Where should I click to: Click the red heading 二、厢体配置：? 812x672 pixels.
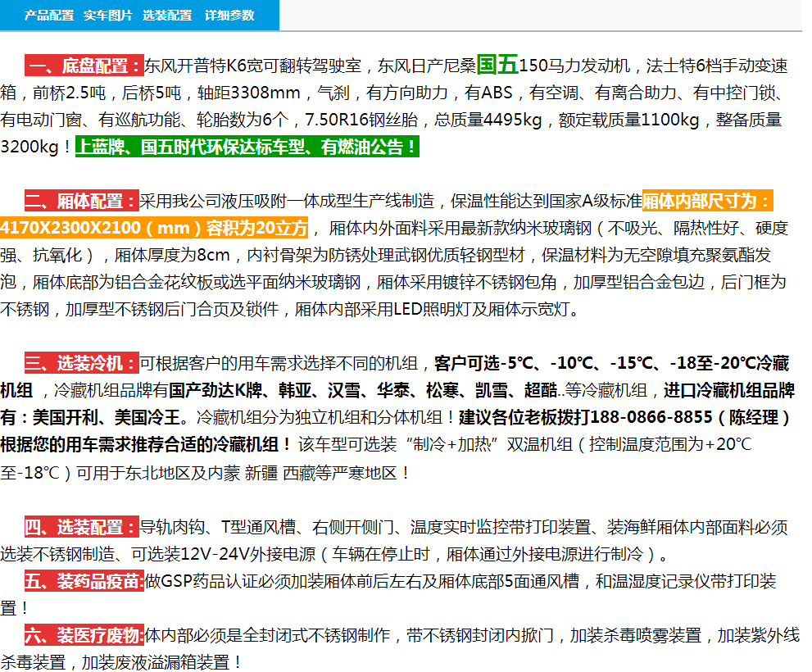tap(82, 201)
